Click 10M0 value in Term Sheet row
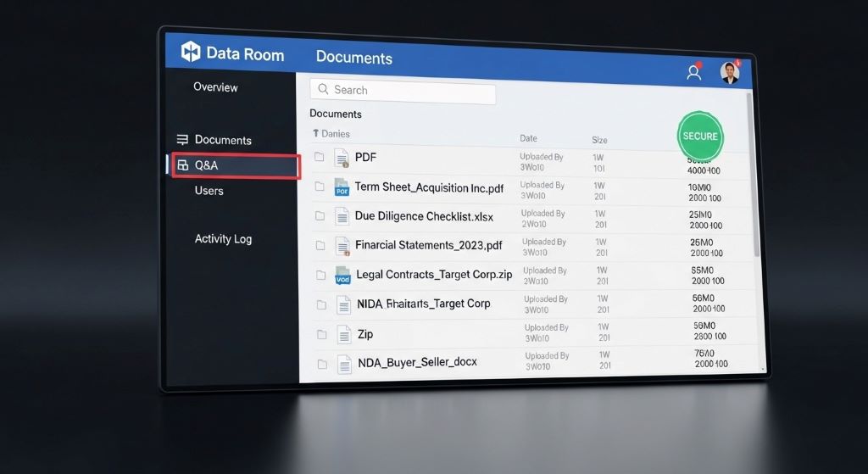This screenshot has height=474, width=868. click(699, 187)
